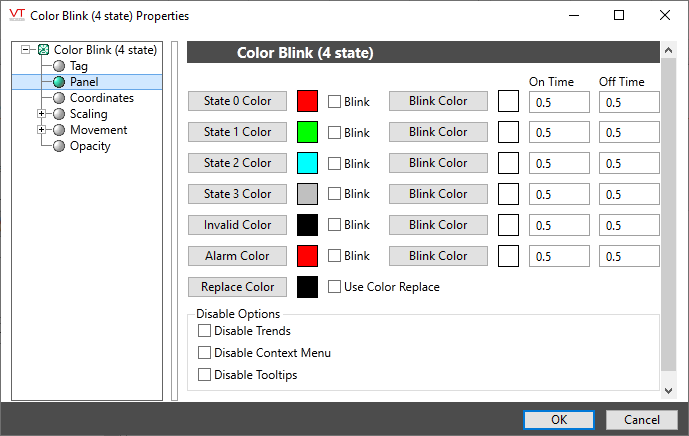Enable Blink for State 0 Color
This screenshot has height=436, width=689.
[335, 101]
